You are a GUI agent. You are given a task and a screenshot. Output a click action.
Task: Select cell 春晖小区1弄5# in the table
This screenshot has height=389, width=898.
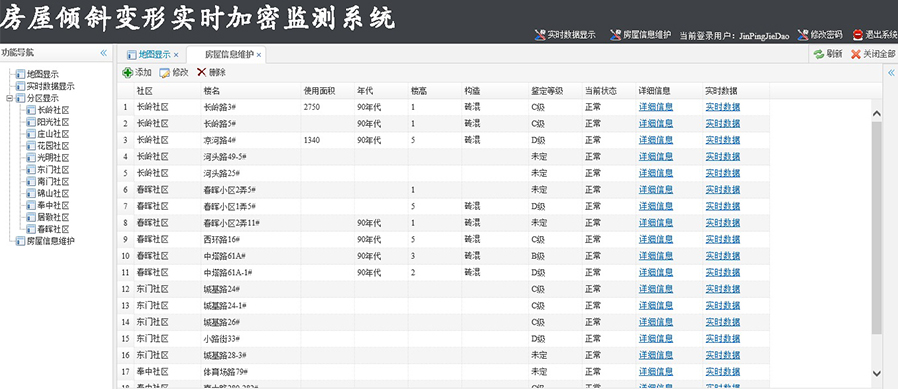[250, 206]
